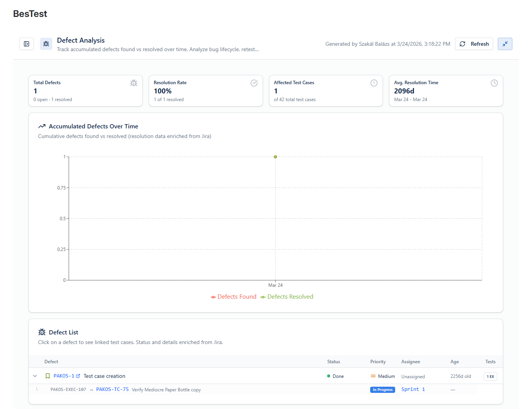The image size is (532, 409).
Task: Click the checkmark icon in the Resolution Rate card
Action: (x=254, y=83)
